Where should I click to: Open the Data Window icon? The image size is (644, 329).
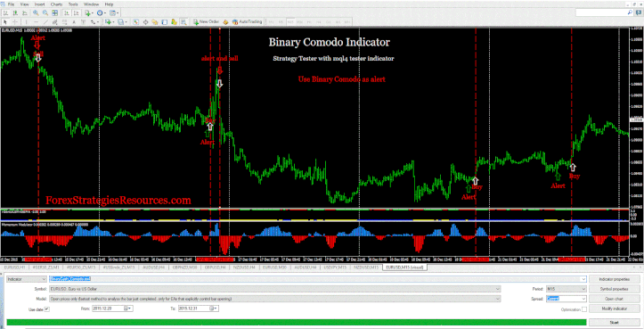145,21
